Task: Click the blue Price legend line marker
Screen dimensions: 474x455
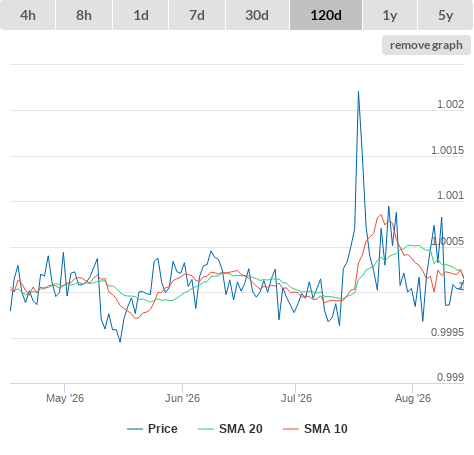Action: point(135,429)
